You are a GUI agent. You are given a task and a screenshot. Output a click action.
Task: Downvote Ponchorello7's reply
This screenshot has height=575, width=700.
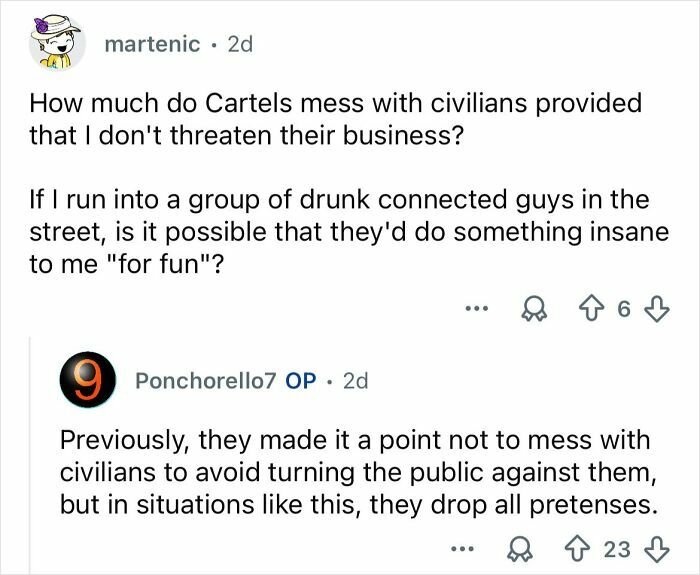coord(657,549)
